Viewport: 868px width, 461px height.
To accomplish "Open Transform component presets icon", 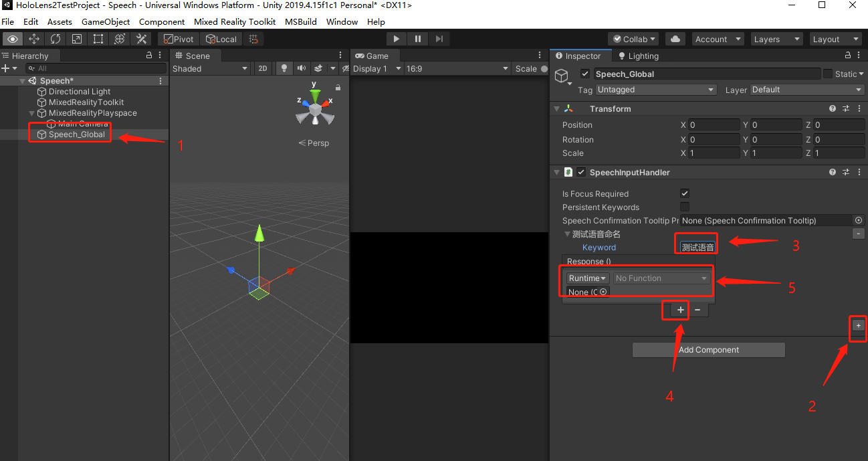I will tap(846, 108).
